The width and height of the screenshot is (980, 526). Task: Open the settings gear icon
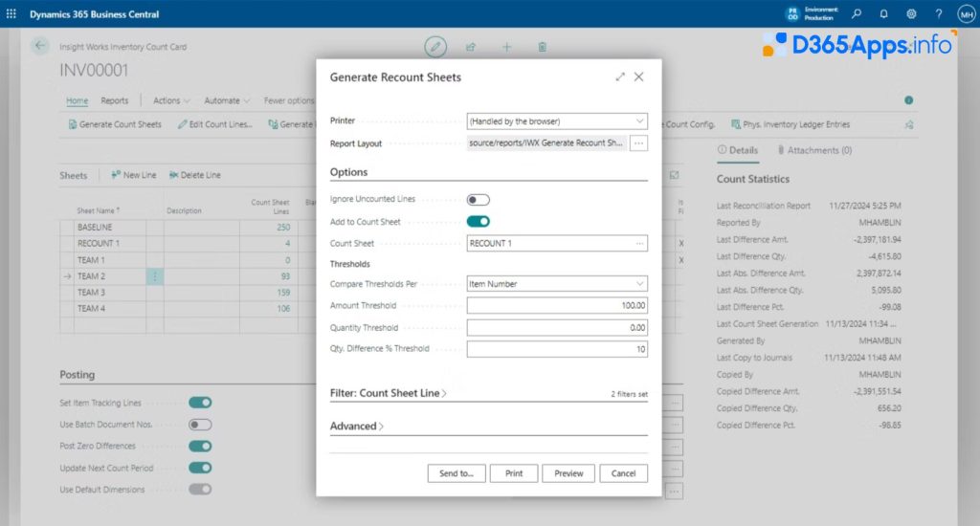pyautogui.click(x=911, y=13)
